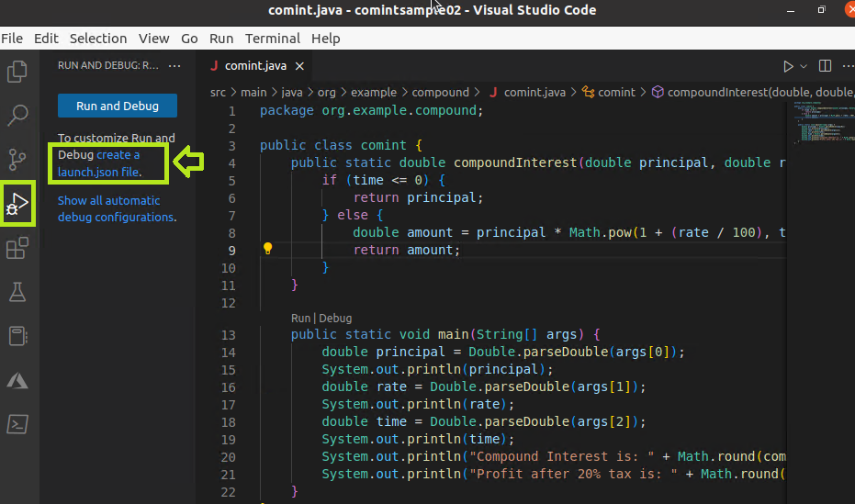Image resolution: width=855 pixels, height=504 pixels.
Task: Click the Run and Debug button
Action: [118, 106]
